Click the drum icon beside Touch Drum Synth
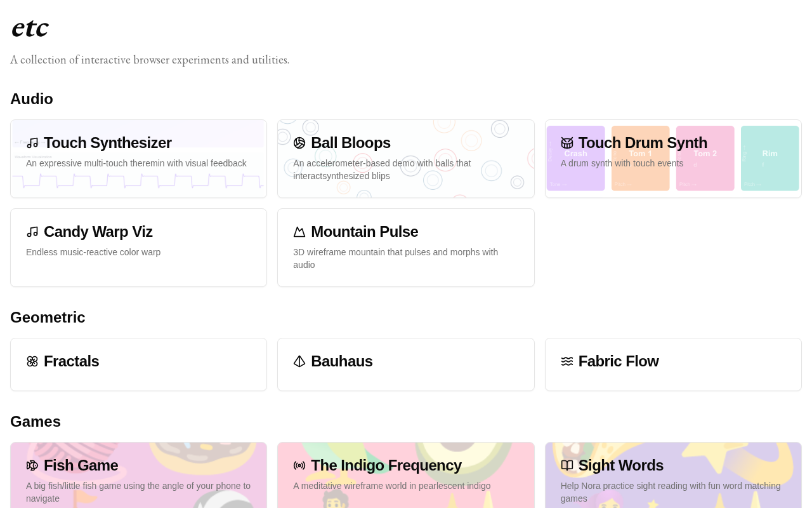 [567, 143]
